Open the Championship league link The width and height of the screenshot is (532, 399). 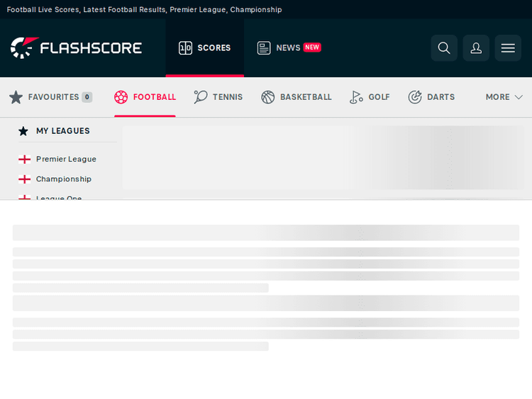pyautogui.click(x=64, y=179)
